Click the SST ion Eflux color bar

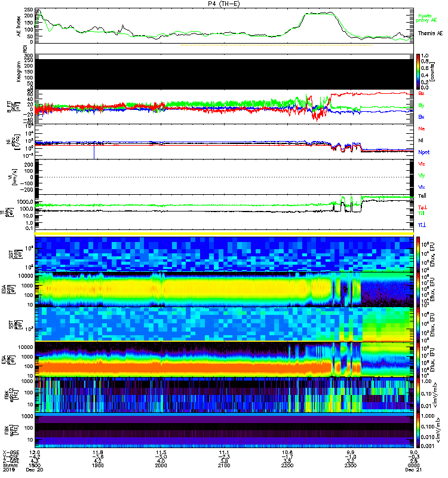pos(418,254)
